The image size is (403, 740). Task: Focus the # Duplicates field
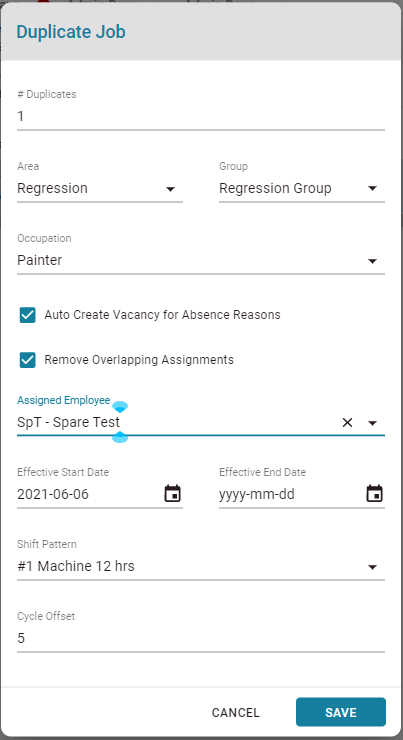tap(201, 117)
